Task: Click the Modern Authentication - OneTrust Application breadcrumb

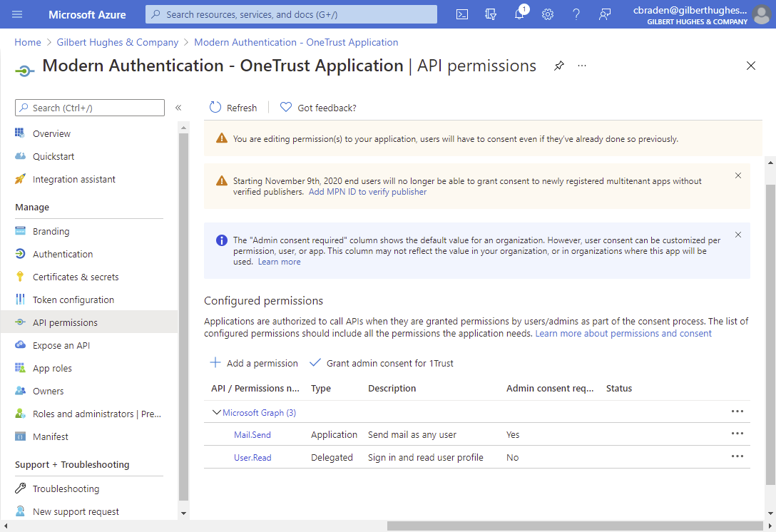Action: [x=296, y=42]
